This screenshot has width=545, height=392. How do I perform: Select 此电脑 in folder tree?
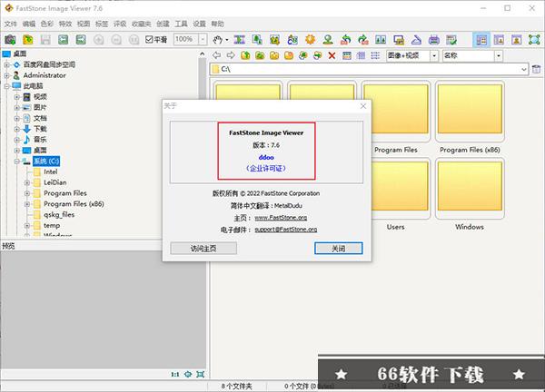(x=33, y=86)
